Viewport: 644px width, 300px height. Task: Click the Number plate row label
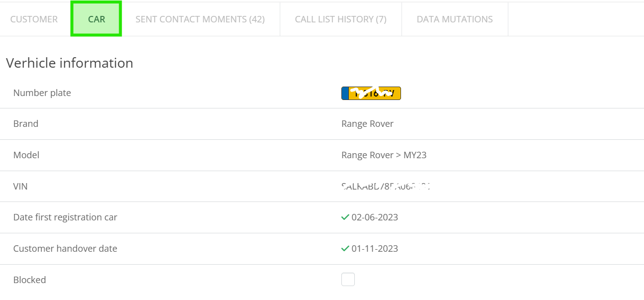(x=42, y=93)
